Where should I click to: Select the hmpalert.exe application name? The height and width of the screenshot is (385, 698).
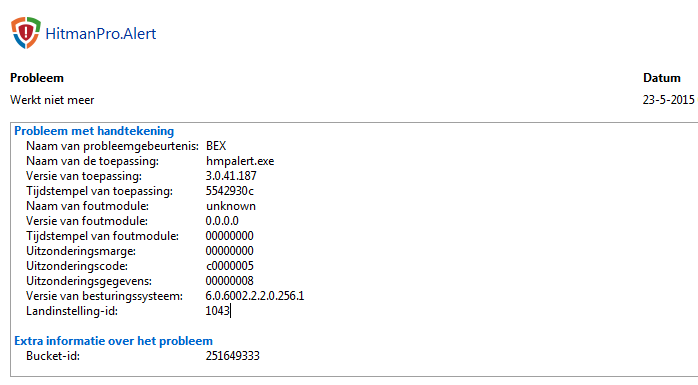[x=240, y=161]
